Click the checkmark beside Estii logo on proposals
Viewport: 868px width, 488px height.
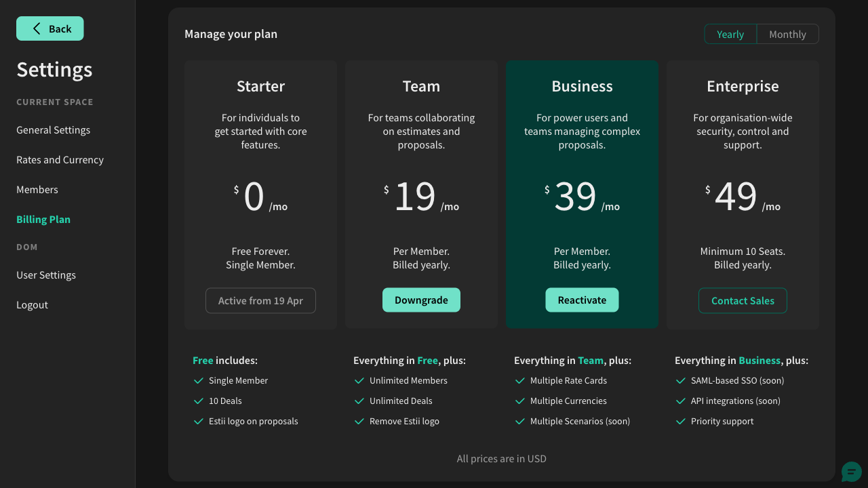point(199,422)
